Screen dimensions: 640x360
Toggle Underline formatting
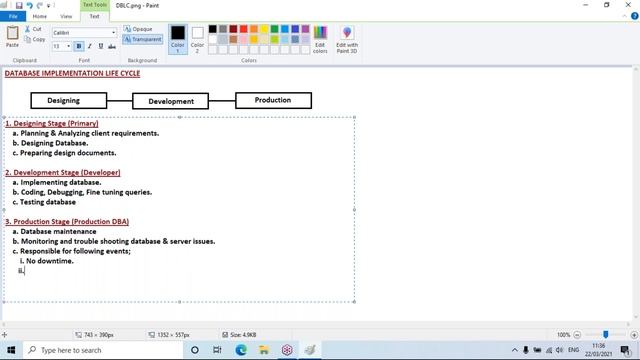pyautogui.click(x=101, y=46)
